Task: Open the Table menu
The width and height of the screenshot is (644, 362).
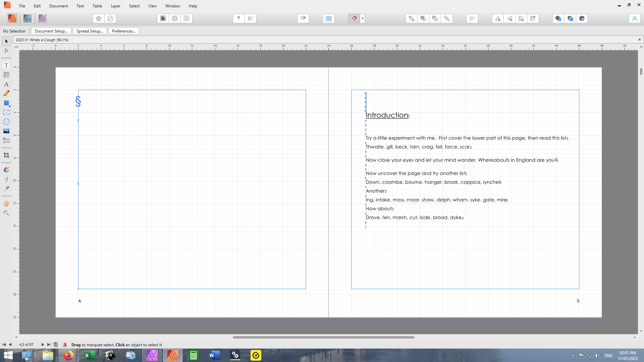Action: (x=97, y=6)
